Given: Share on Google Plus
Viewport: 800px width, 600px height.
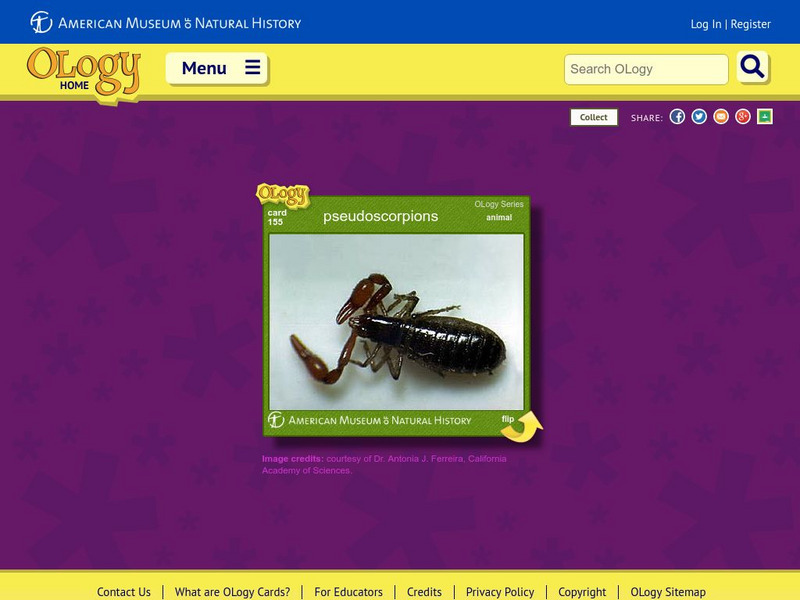Looking at the screenshot, I should click(742, 116).
